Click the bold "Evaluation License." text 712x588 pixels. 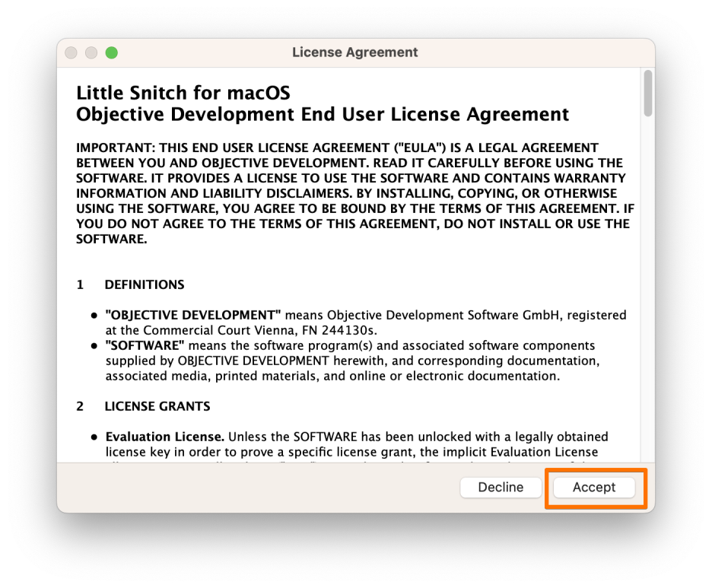[x=165, y=437]
